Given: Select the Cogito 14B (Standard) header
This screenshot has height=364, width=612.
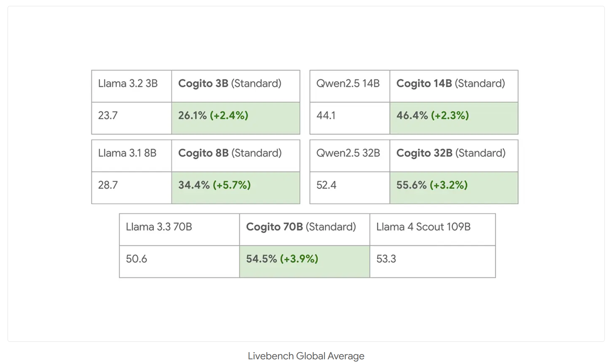Looking at the screenshot, I should tap(454, 86).
